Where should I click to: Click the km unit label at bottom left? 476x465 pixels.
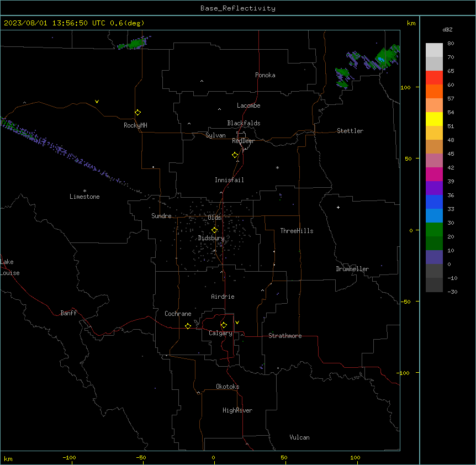tap(8, 458)
